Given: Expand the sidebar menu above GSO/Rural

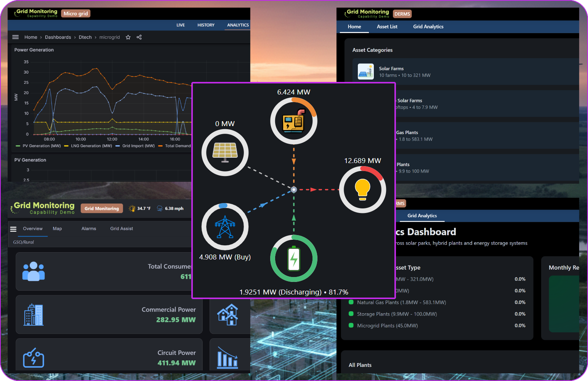Looking at the screenshot, I should (13, 229).
